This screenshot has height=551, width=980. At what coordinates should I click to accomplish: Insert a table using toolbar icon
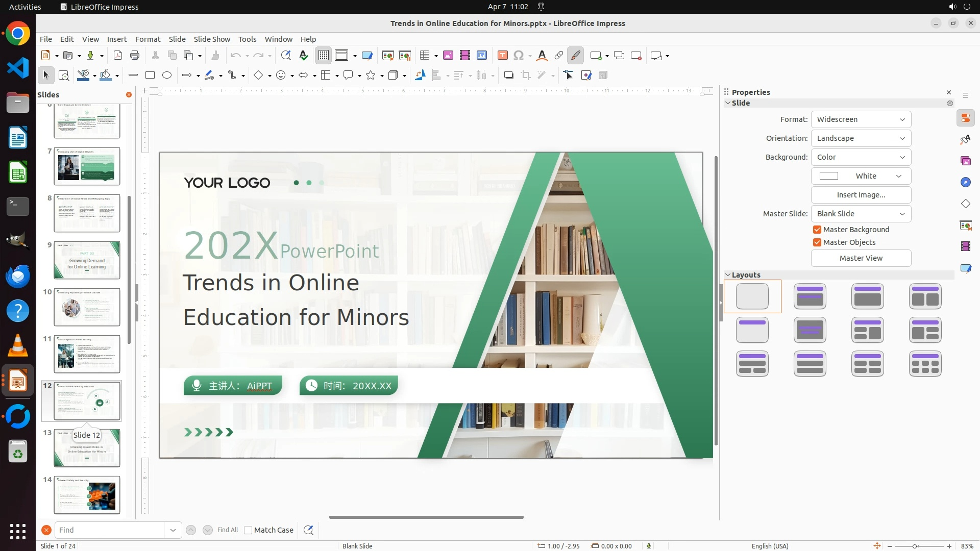click(424, 56)
